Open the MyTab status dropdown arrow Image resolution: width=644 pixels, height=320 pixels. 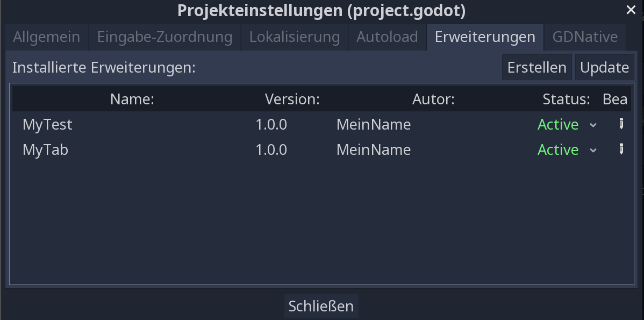tap(593, 150)
